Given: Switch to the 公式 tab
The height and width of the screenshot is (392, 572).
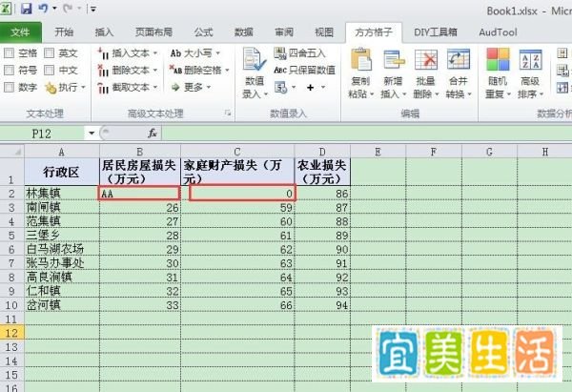Looking at the screenshot, I should point(203,32).
